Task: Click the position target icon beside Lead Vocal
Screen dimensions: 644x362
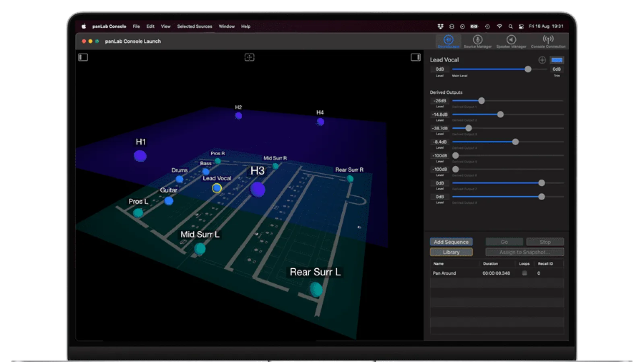Action: tap(542, 60)
